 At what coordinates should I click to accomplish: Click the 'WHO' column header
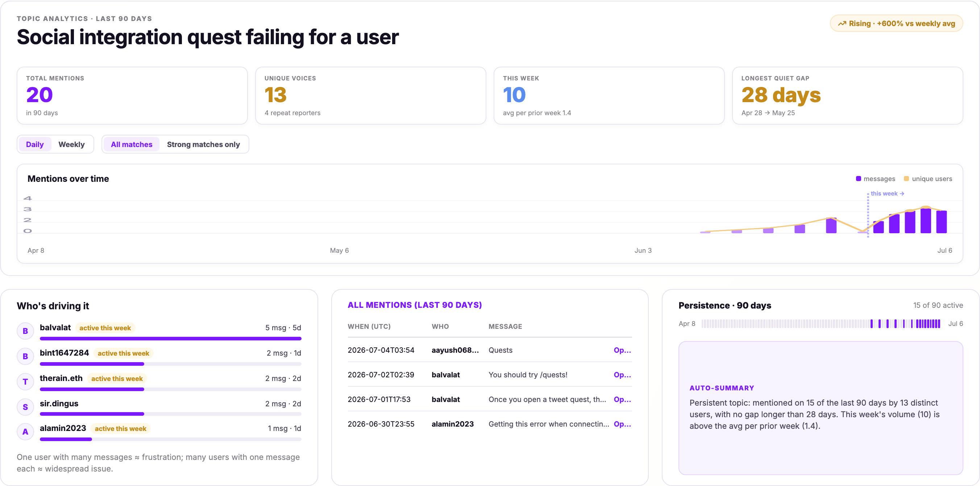coord(440,327)
